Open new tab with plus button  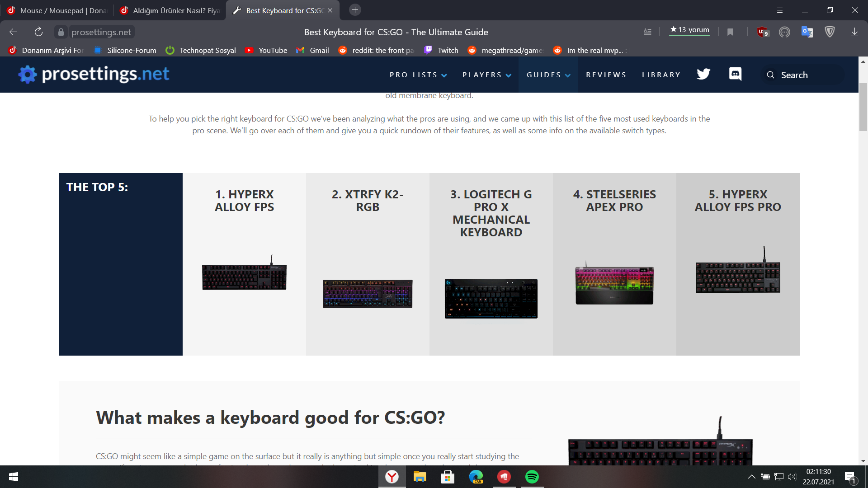click(x=355, y=10)
